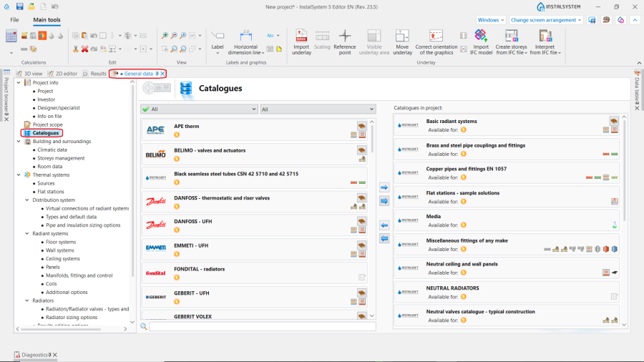Click the InstalSystem logo at top right

coord(559,6)
